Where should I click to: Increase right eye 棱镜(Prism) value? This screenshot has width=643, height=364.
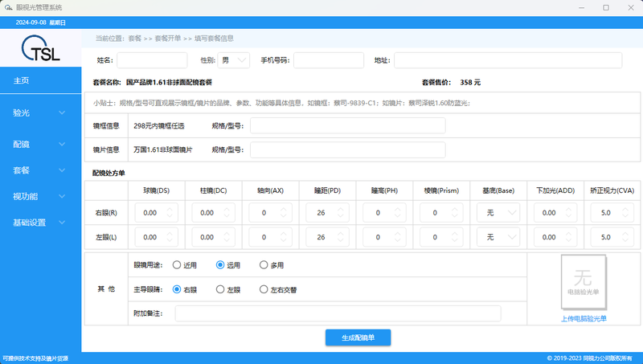454,210
